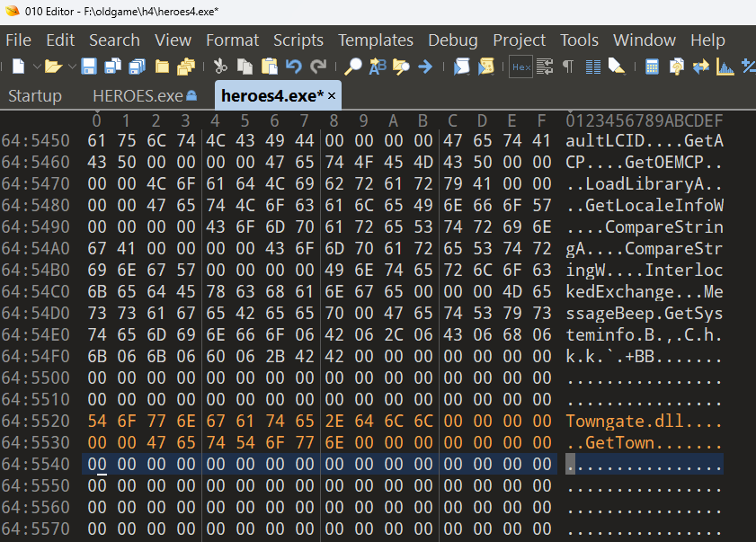Click the Open file folder icon
756x542 pixels.
[x=54, y=66]
